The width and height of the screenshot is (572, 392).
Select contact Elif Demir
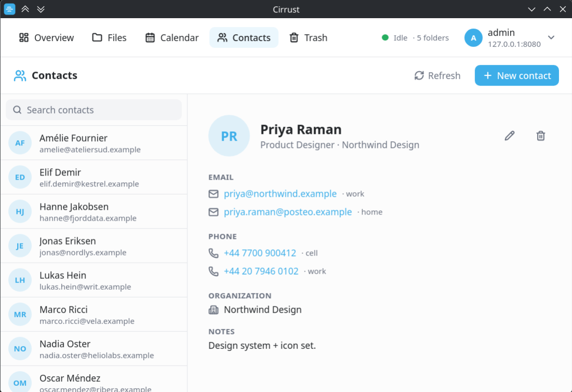(94, 178)
